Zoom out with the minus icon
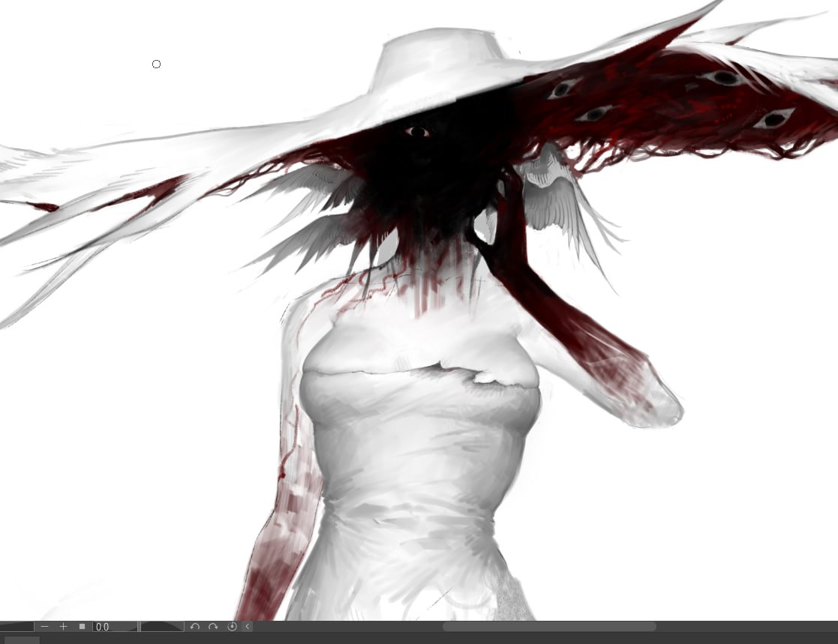 pos(44,626)
